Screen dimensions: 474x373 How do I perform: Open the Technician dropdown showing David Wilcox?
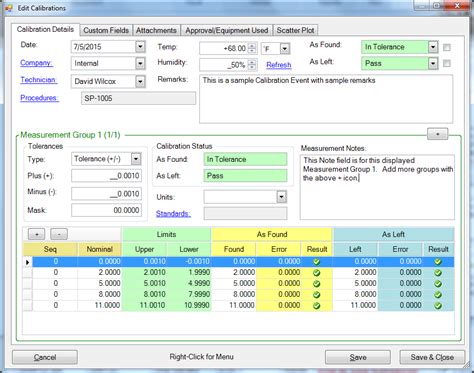(140, 81)
